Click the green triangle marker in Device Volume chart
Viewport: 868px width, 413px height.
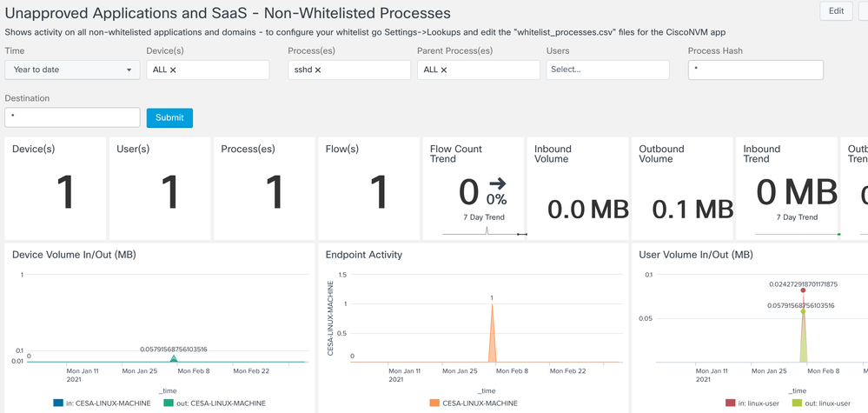(174, 359)
